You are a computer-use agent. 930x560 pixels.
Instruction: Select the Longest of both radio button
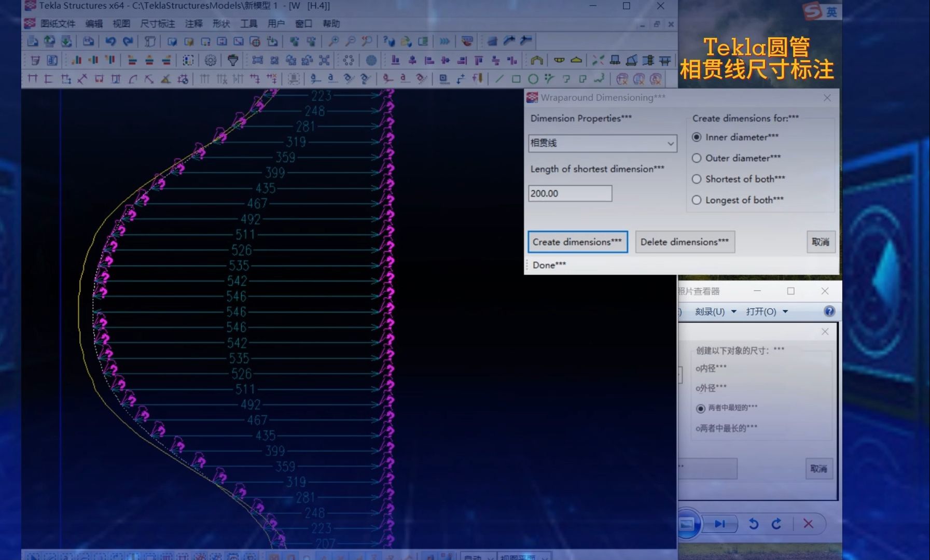click(697, 200)
